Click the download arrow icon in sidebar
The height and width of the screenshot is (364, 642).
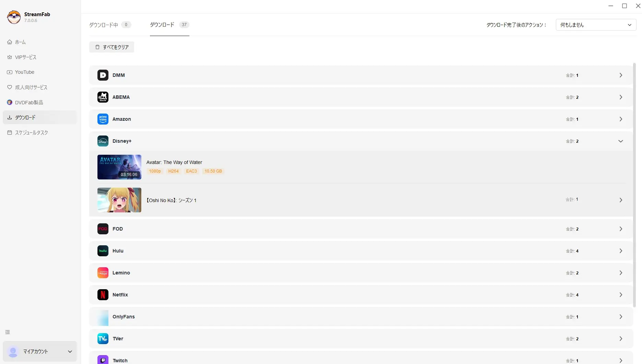tap(10, 118)
